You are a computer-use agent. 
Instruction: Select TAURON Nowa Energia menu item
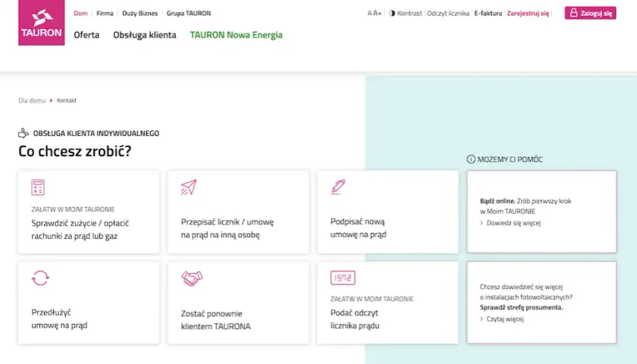point(236,35)
